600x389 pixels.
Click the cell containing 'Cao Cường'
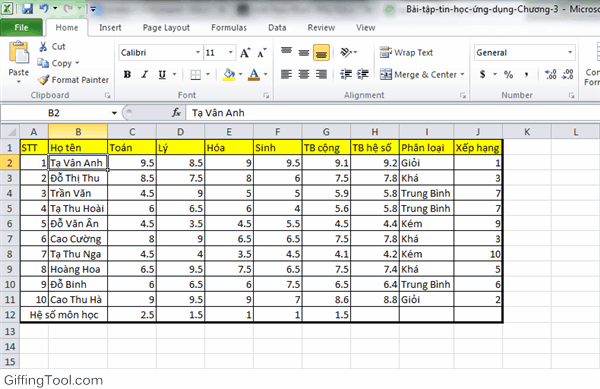78,239
